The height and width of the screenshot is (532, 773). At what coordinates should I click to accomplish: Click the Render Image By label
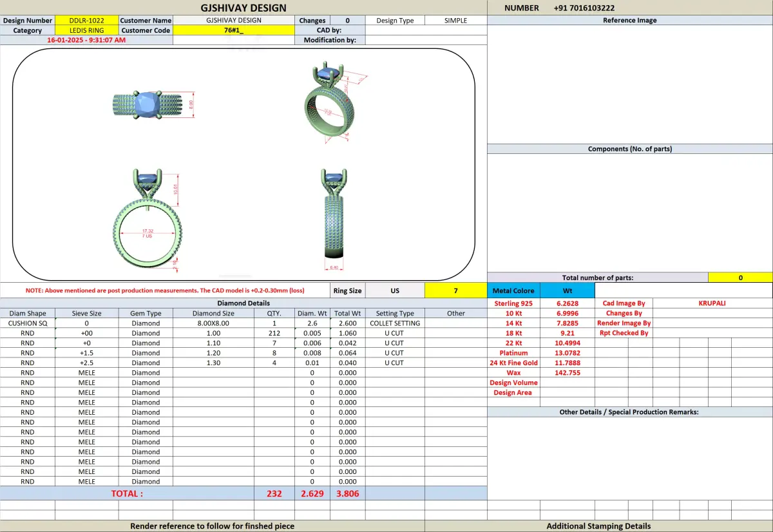(x=624, y=323)
